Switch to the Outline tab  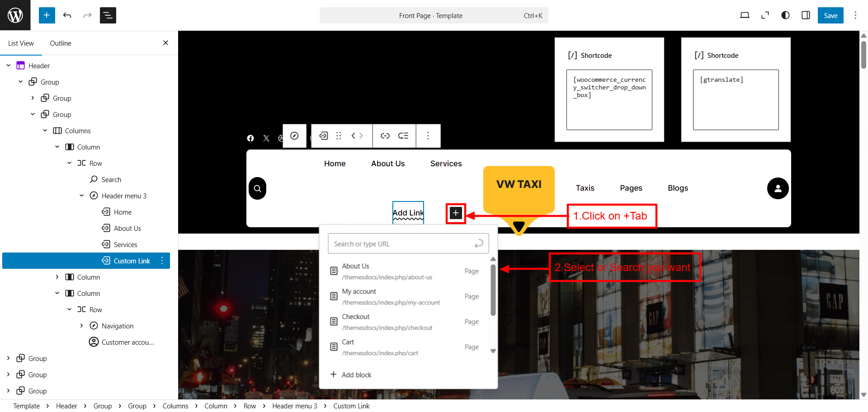pos(61,43)
